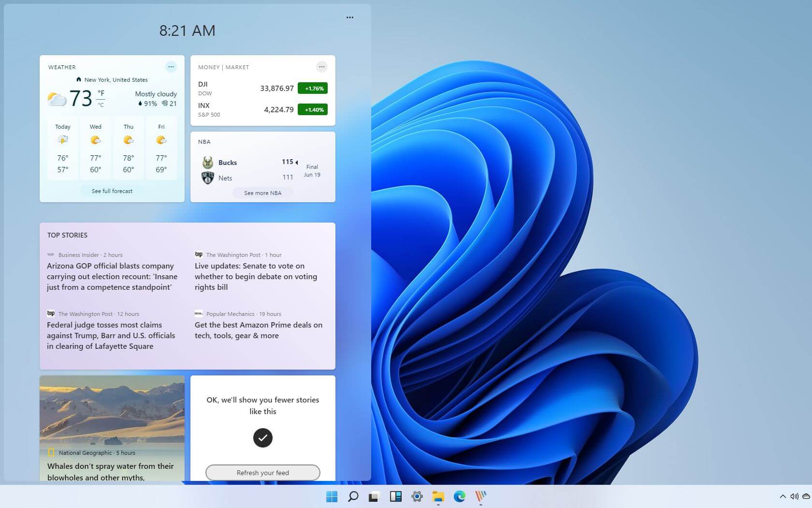The width and height of the screenshot is (812, 508).
Task: Open Windows Search
Action: point(353,496)
